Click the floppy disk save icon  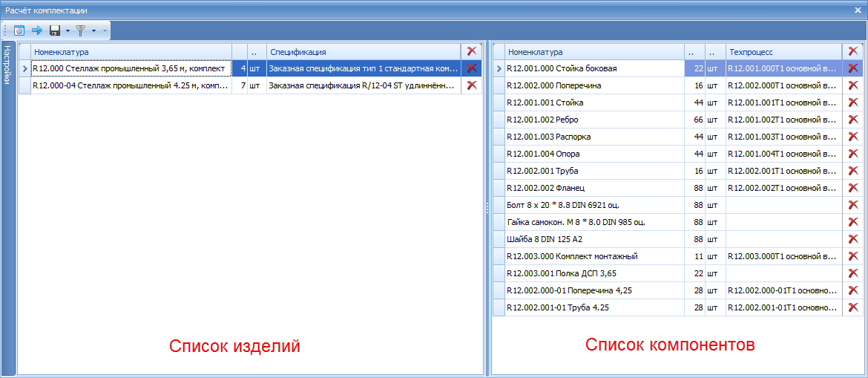point(55,30)
